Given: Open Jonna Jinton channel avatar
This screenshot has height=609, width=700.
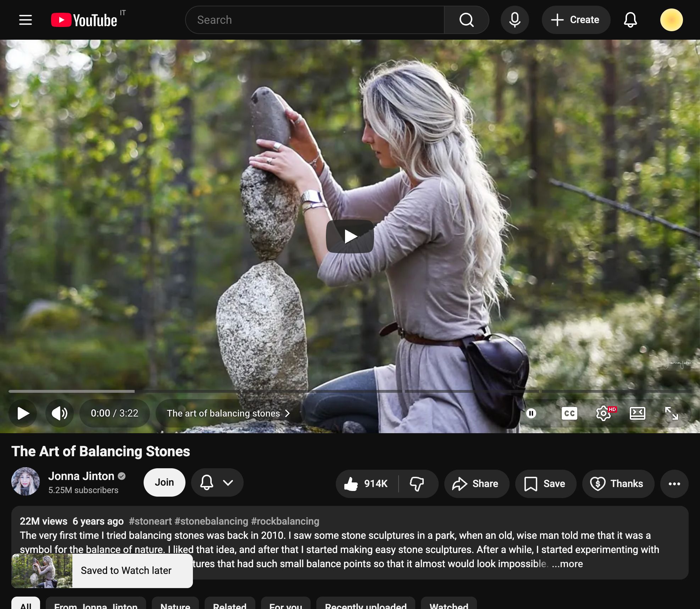Looking at the screenshot, I should click(26, 481).
